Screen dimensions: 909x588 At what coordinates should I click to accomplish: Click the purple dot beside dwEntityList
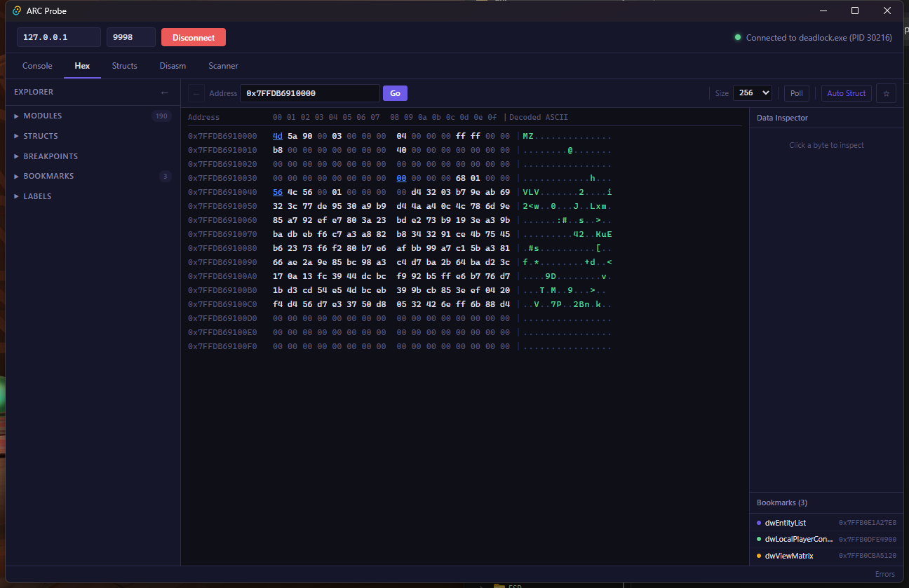[x=759, y=523]
